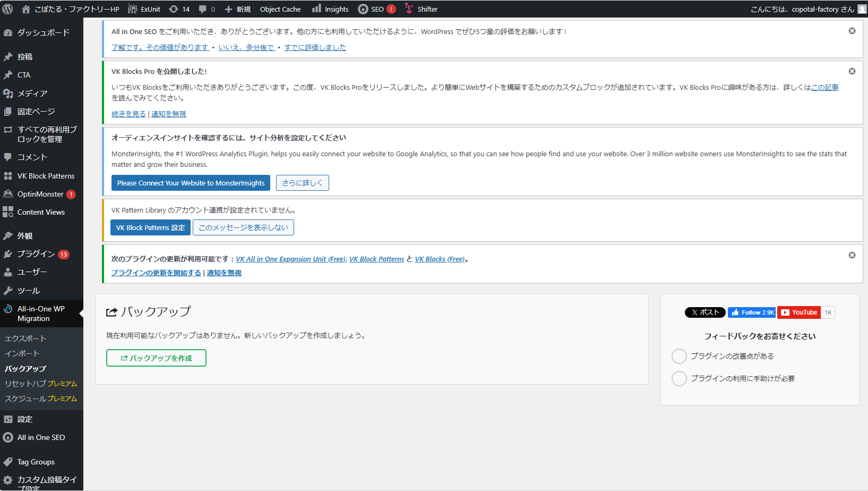Open the メディア sidebar icon
This screenshot has width=868, height=491.
click(8, 93)
